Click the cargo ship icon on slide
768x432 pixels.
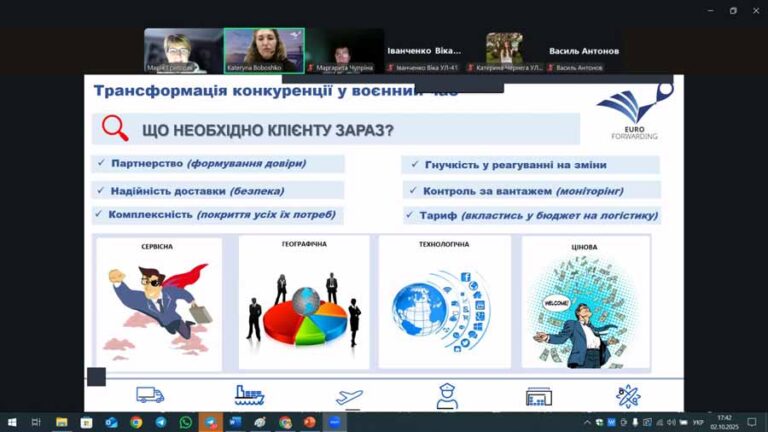pos(249,395)
